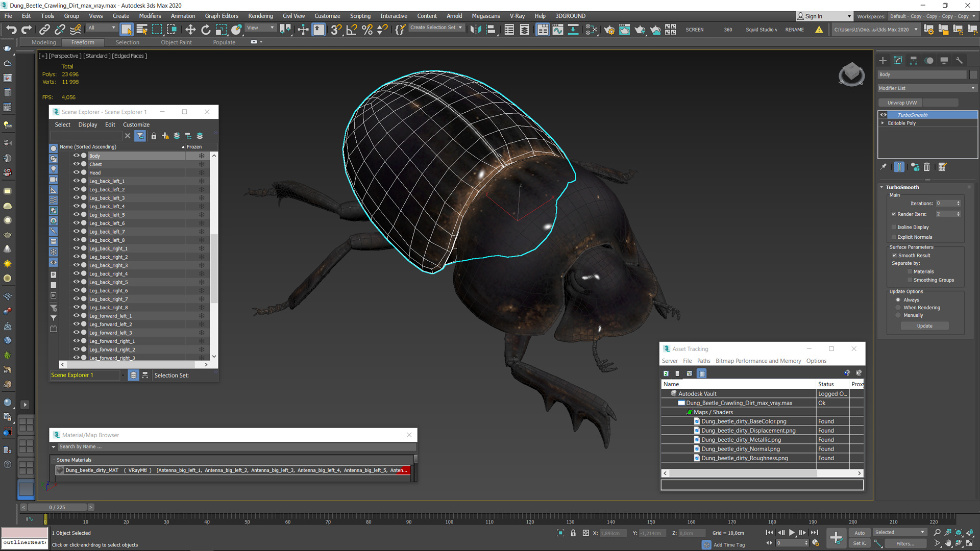Switch to Object Paint ribbon tab
Image resolution: width=980 pixels, height=551 pixels.
pos(176,42)
